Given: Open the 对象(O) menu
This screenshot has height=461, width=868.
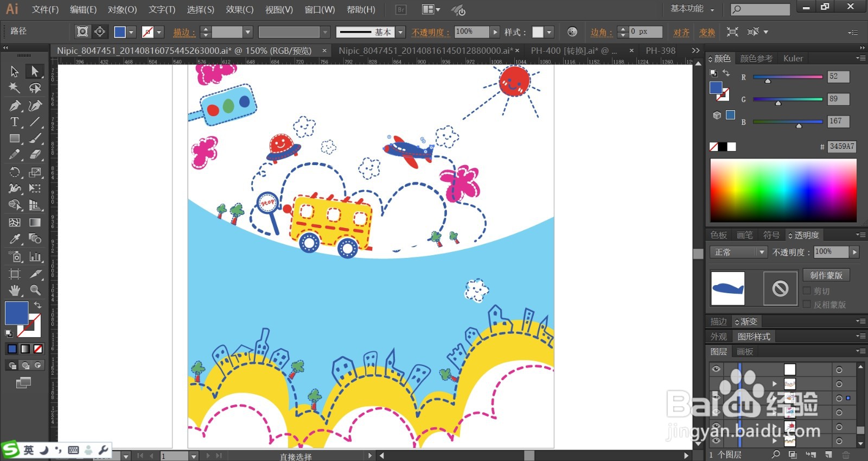Looking at the screenshot, I should pos(122,9).
